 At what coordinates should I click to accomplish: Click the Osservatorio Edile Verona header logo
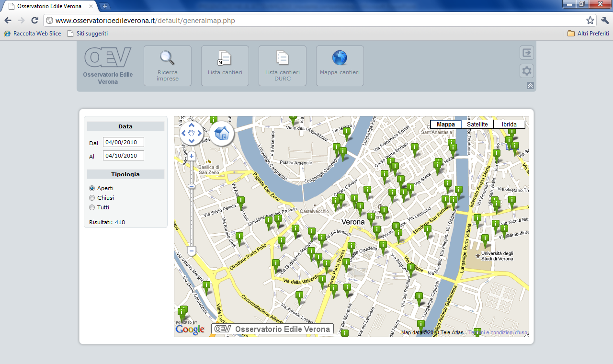tap(108, 66)
